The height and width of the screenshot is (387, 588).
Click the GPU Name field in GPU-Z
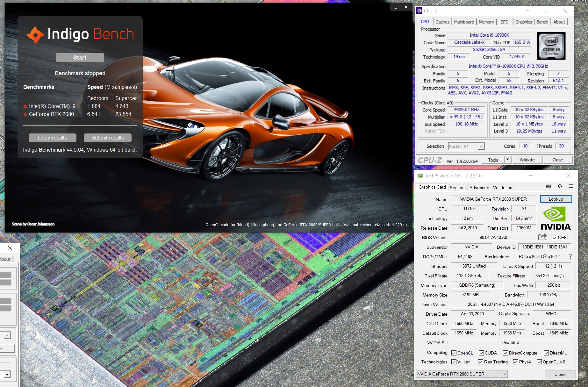pyautogui.click(x=493, y=199)
